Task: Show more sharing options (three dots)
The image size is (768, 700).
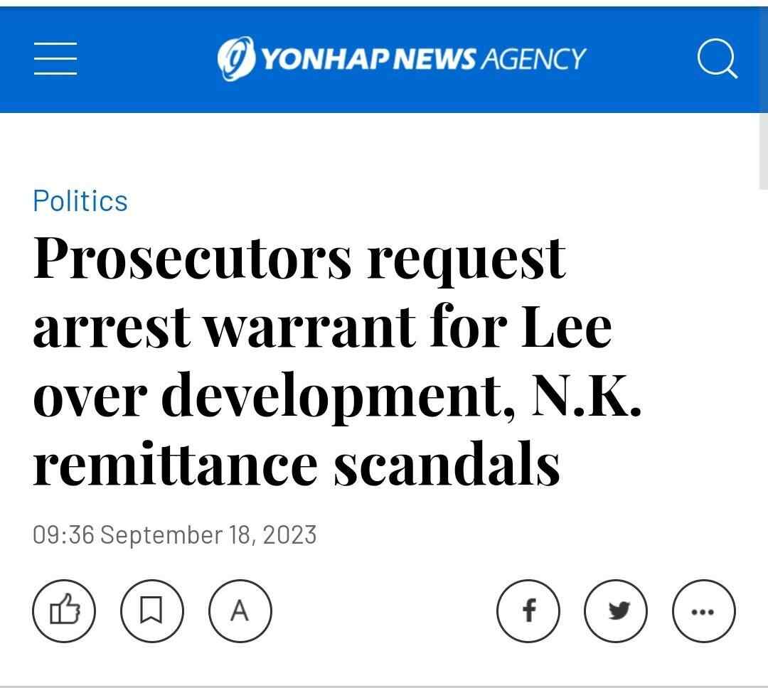Action: click(x=703, y=610)
